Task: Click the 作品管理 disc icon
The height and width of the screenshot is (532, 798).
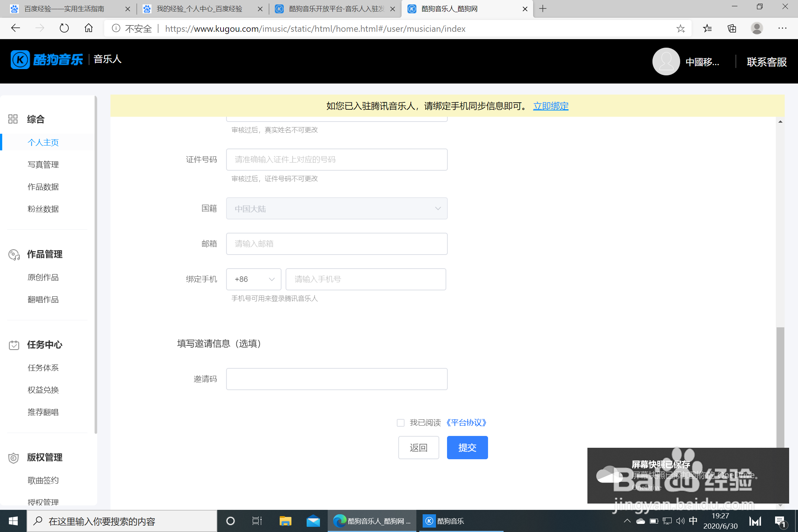Action: click(14, 255)
